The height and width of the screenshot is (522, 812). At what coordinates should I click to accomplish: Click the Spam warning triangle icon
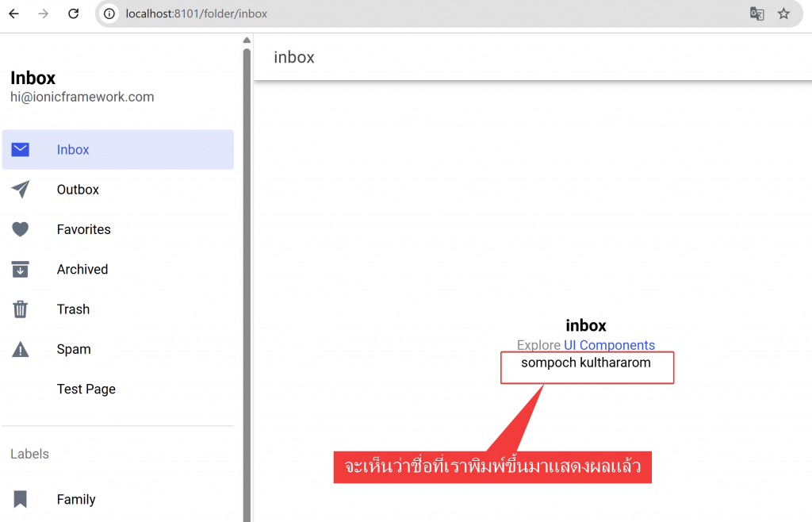click(21, 349)
